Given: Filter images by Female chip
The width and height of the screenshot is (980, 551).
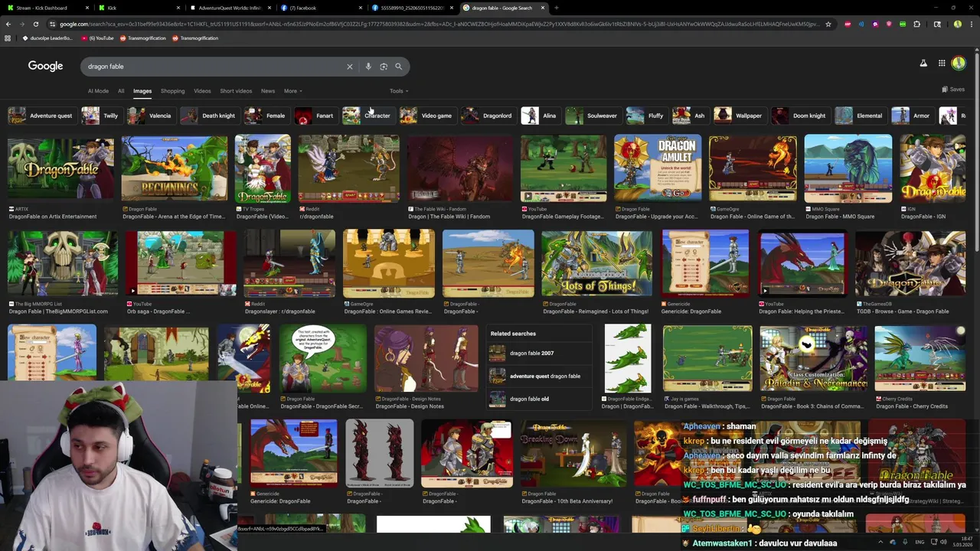Looking at the screenshot, I should tap(266, 116).
